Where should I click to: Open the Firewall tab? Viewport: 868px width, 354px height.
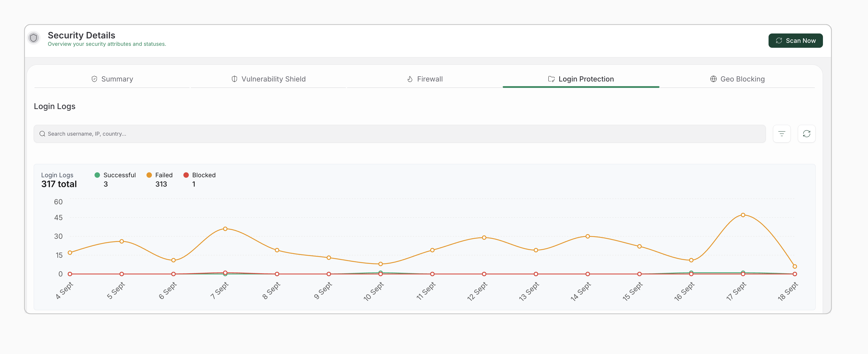coord(425,79)
